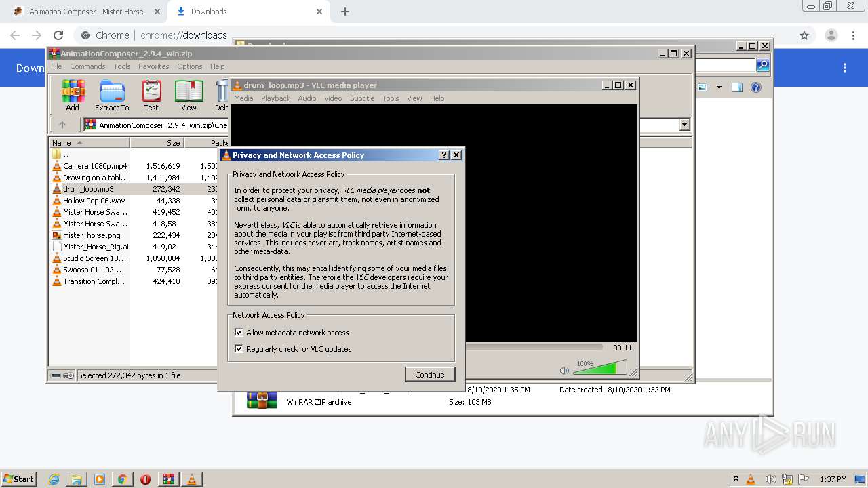
Task: Sort by the Size column header
Action: coord(157,142)
